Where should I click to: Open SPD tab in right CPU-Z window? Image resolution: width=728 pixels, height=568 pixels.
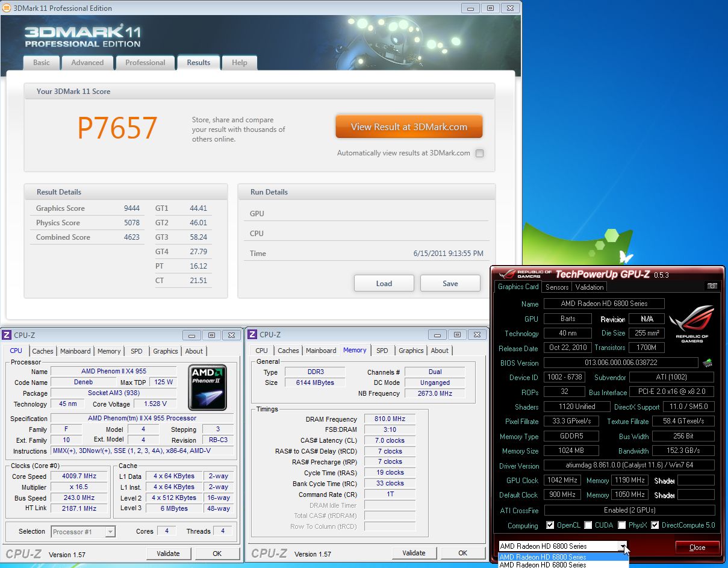coord(382,351)
